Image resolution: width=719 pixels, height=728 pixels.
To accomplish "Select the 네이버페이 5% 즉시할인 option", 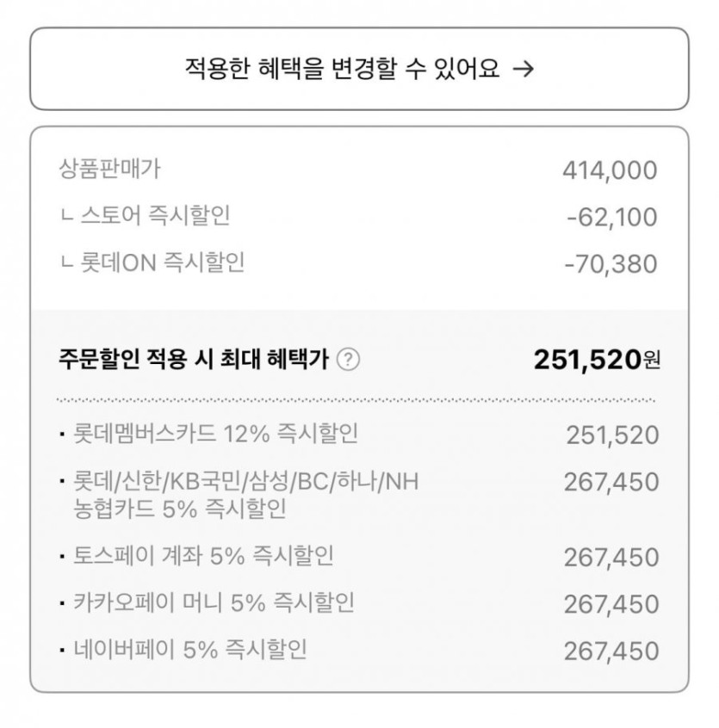I will [x=190, y=649].
